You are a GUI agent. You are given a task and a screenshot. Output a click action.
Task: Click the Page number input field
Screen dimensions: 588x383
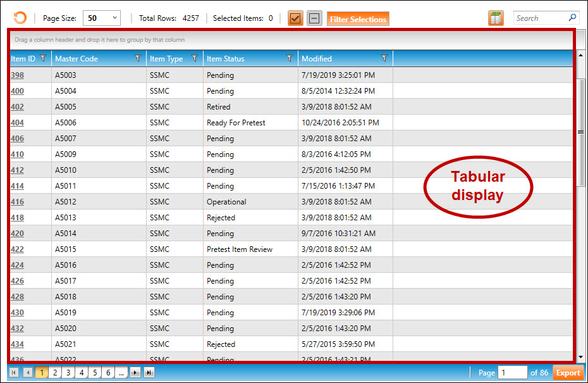pos(512,373)
